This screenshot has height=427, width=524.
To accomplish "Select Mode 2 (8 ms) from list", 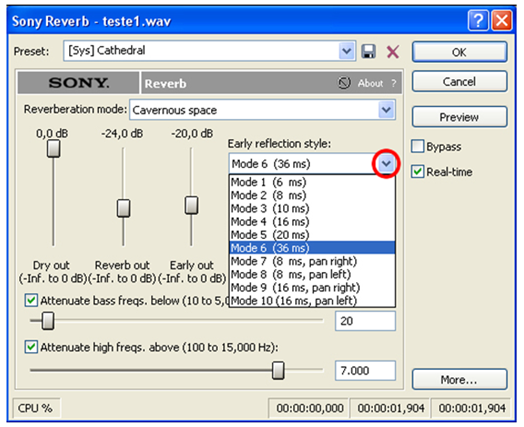I will click(x=312, y=195).
